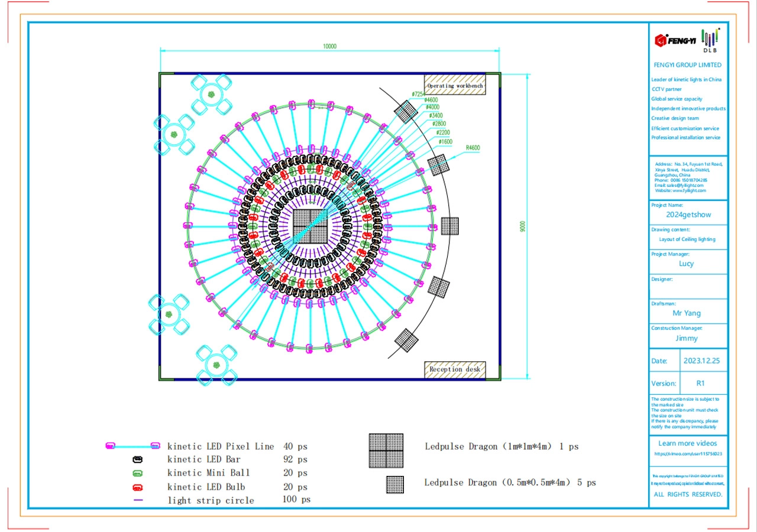Select the red kinetic LED Bulb legend icon

pyautogui.click(x=137, y=487)
